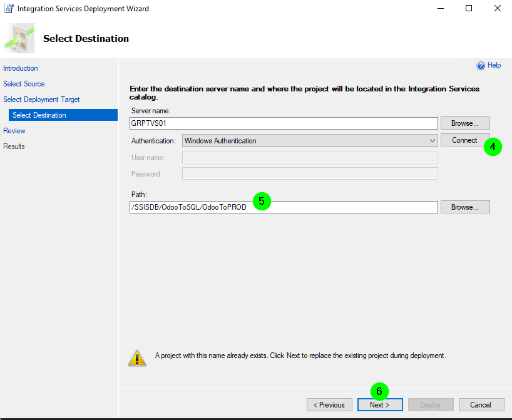The height and width of the screenshot is (420, 512).
Task: Browse for a server name
Action: pyautogui.click(x=465, y=123)
